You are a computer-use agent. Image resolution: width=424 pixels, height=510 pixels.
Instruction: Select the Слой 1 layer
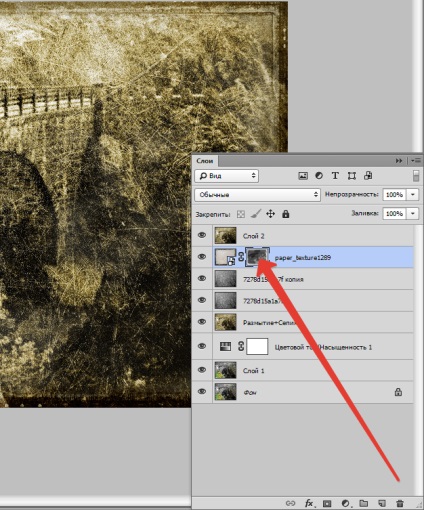tap(303, 370)
